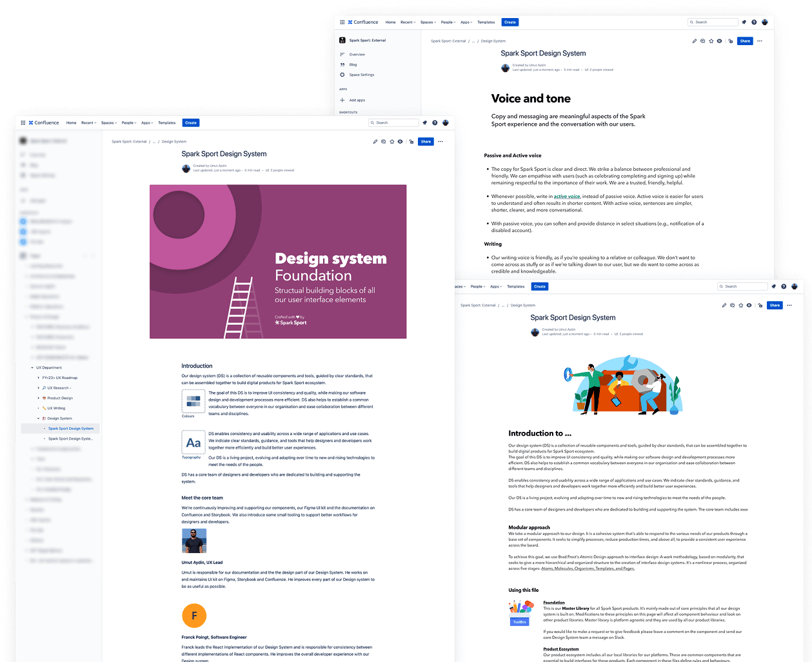Open inline comments icon in Foundation window
Screen dimensions: 812x662
point(384,142)
